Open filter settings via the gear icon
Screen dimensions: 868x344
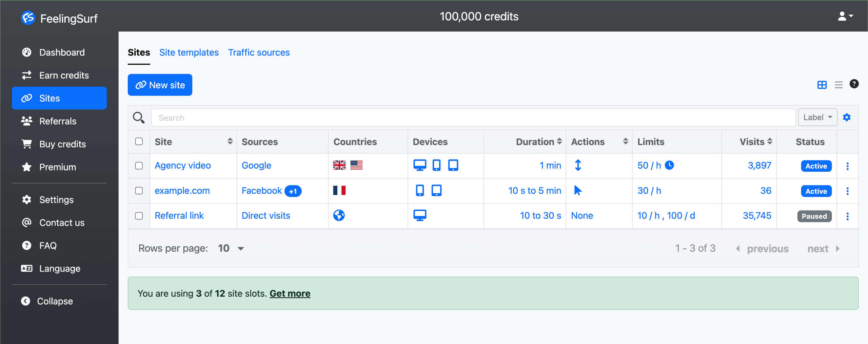coord(847,117)
